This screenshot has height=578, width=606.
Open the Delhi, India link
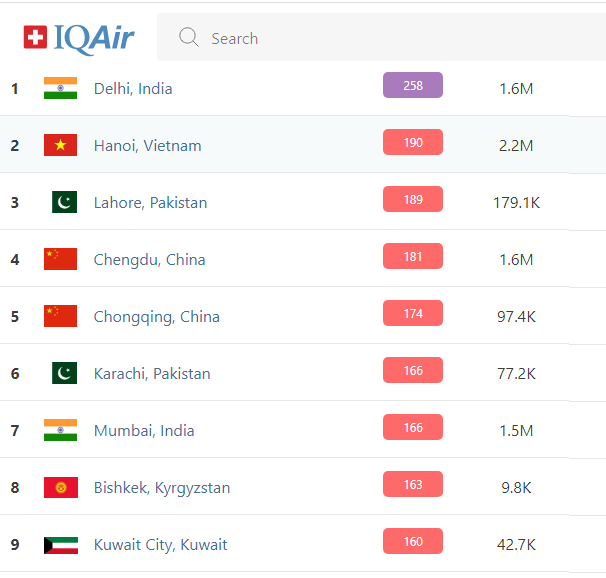(133, 88)
